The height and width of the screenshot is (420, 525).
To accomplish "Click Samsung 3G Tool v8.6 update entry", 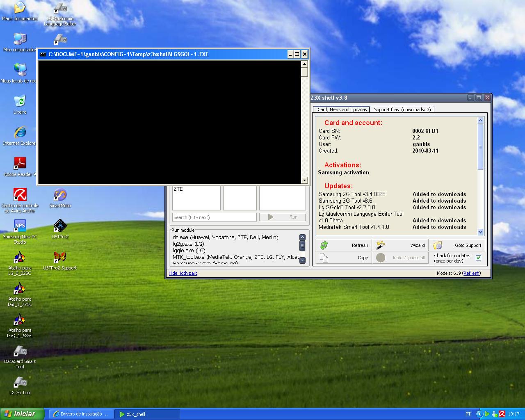I will (x=345, y=201).
